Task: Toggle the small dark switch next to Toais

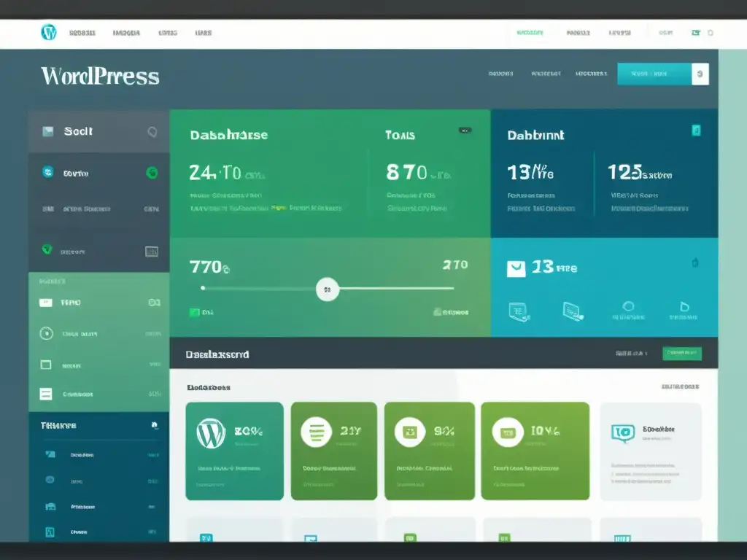Action: [465, 131]
